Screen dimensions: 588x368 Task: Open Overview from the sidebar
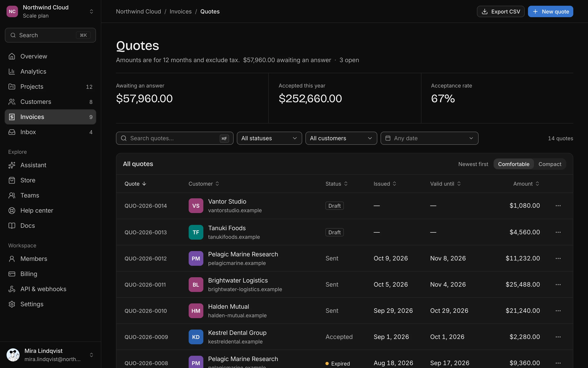50,56
